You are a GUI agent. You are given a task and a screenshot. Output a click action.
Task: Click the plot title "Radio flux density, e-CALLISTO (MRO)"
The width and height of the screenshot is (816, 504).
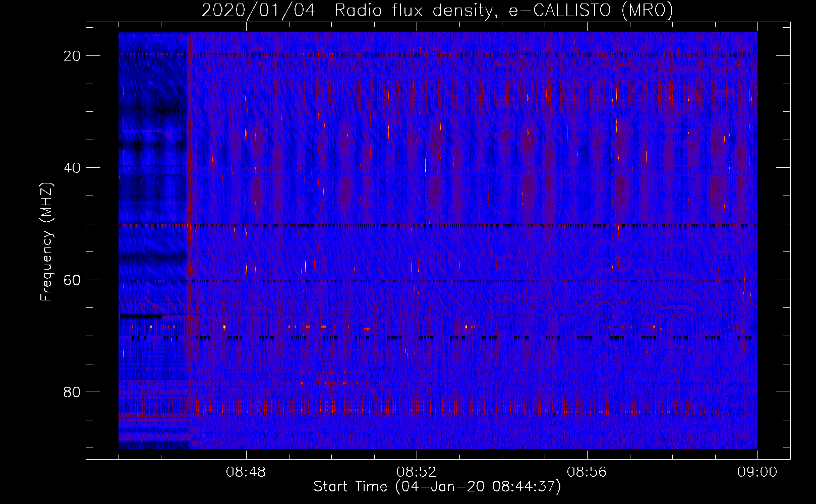[504, 10]
